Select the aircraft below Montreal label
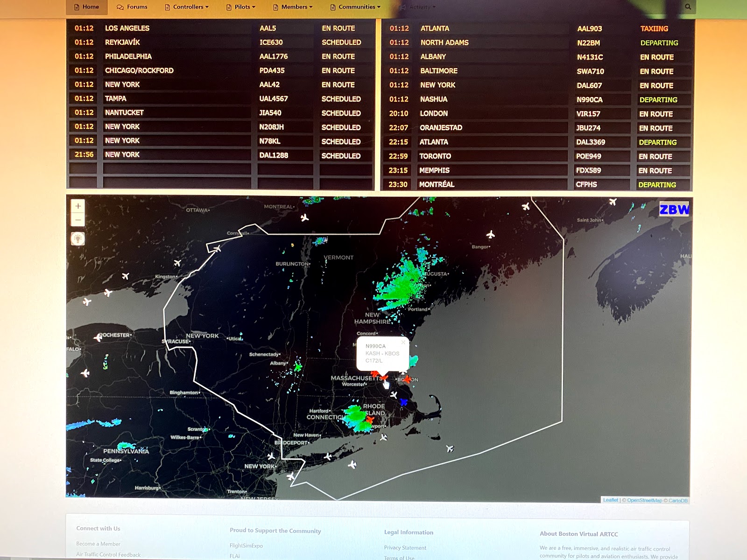 [305, 217]
